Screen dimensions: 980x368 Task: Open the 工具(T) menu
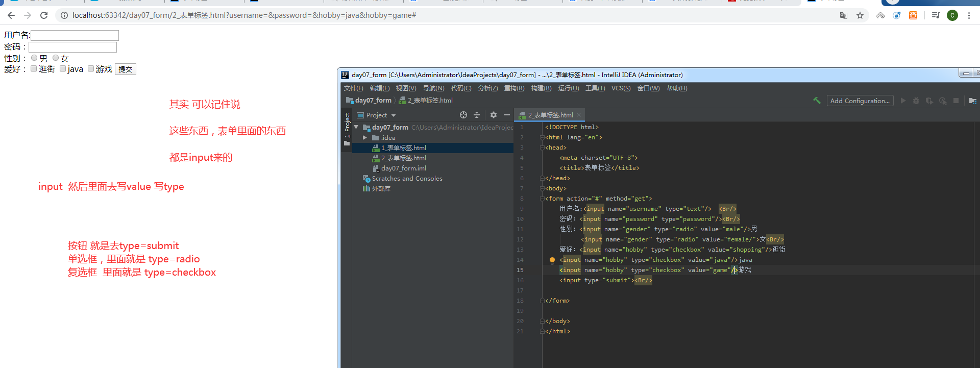[595, 88]
